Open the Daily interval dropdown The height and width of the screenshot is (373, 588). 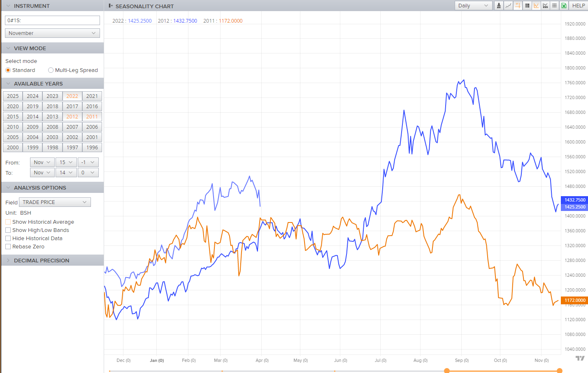point(473,6)
